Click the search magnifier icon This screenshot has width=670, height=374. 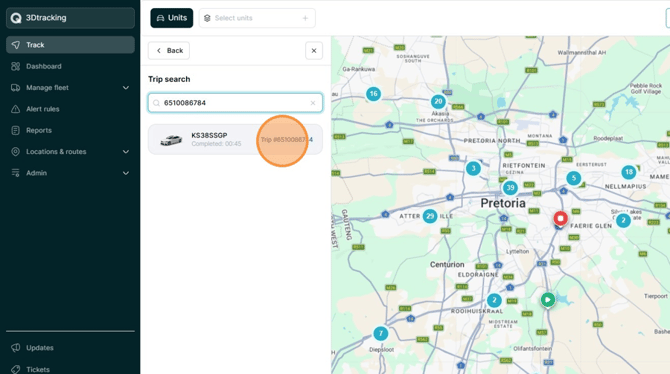pyautogui.click(x=156, y=103)
